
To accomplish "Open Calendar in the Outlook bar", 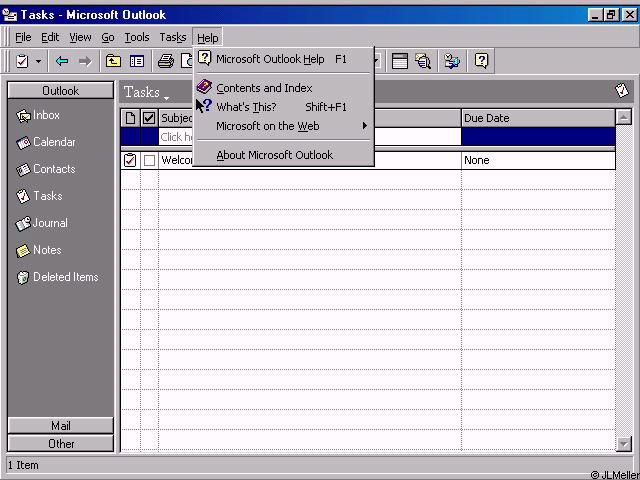I will [45, 142].
